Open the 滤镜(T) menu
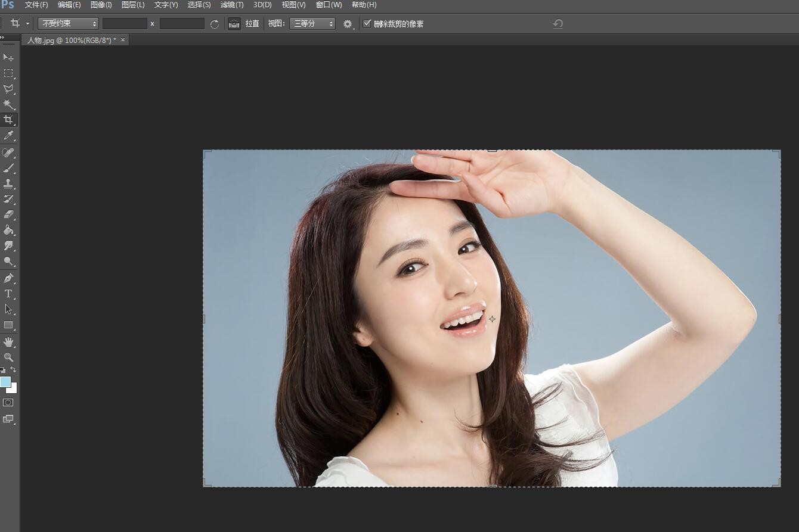 pos(232,5)
